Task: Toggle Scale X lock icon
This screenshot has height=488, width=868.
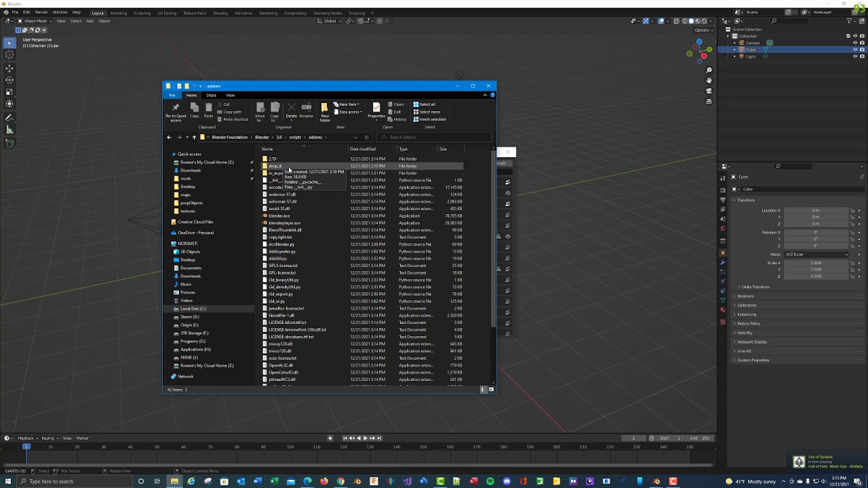Action: (x=852, y=263)
